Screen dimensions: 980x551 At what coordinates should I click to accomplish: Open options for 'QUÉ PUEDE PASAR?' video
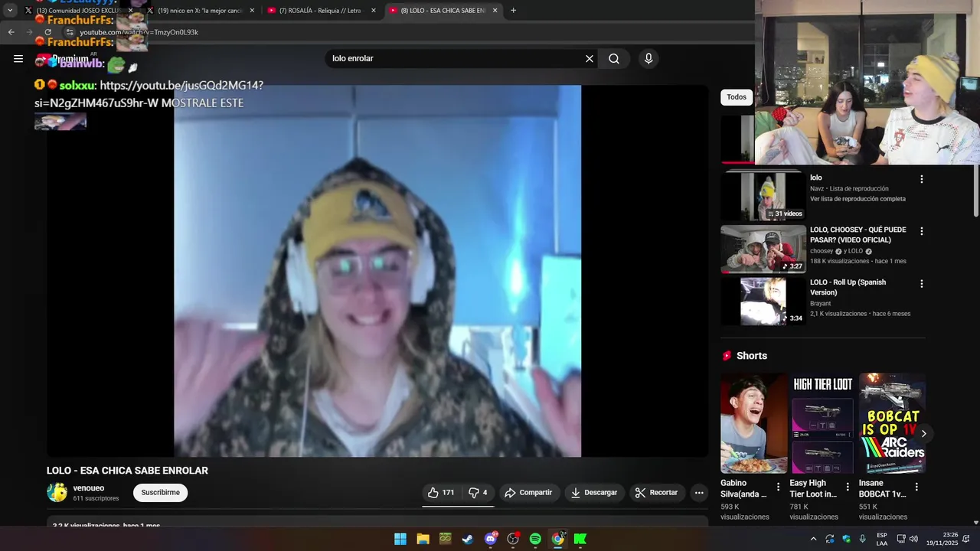(x=922, y=231)
